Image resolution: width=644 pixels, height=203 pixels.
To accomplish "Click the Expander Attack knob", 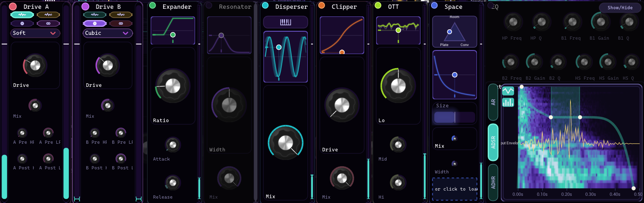I will pos(173,145).
